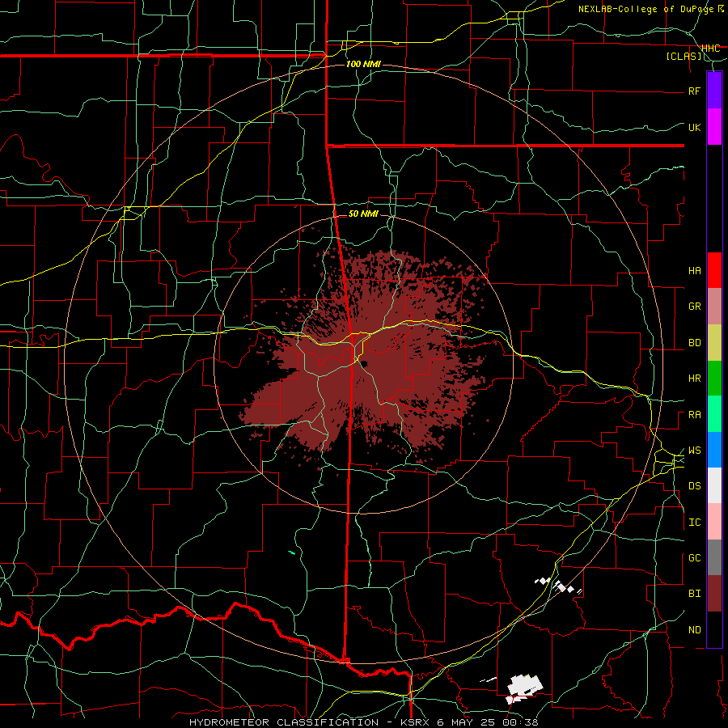Click the "BD" legend label
The width and height of the screenshot is (728, 728).
[694, 343]
